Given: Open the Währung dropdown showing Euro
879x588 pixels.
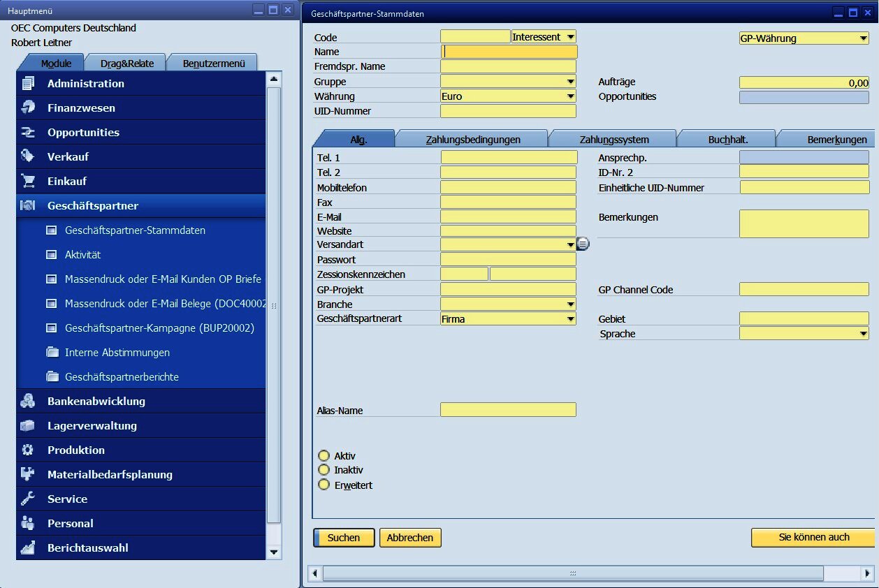Looking at the screenshot, I should tap(570, 96).
